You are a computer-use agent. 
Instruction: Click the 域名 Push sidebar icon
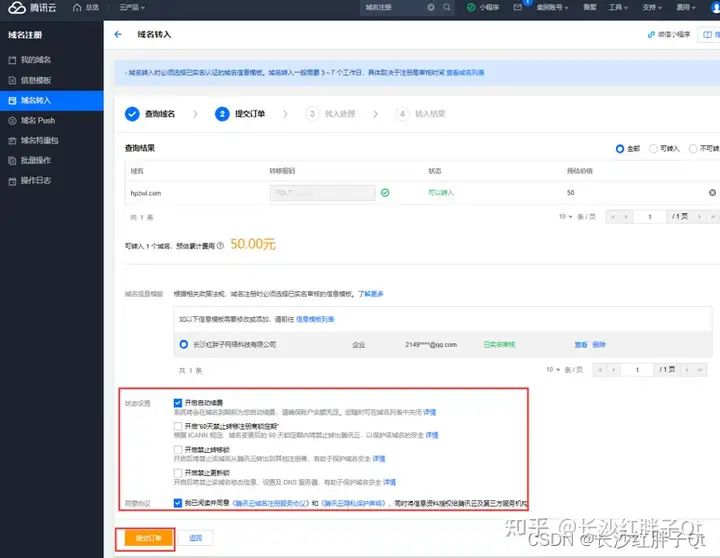(x=12, y=121)
